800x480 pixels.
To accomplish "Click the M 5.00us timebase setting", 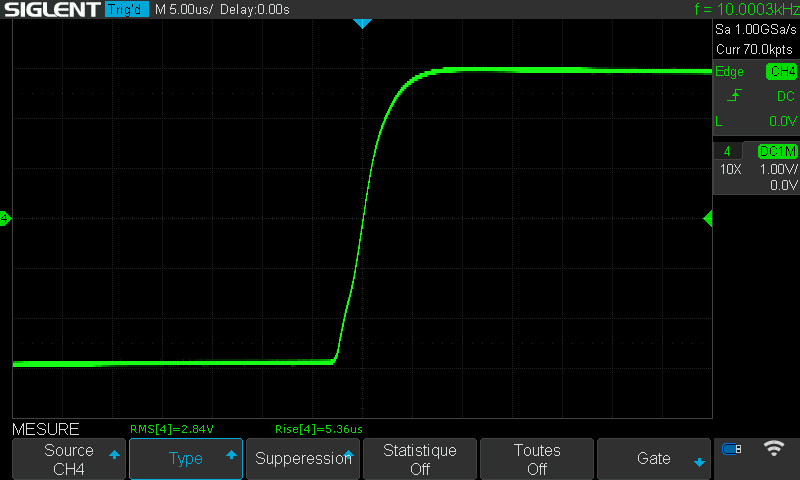I will 184,10.
